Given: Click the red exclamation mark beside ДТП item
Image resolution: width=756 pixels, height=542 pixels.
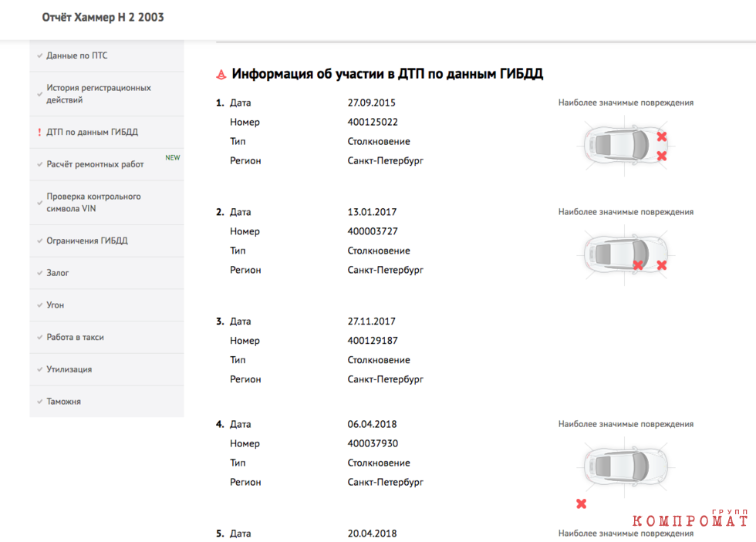Looking at the screenshot, I should pos(39,132).
